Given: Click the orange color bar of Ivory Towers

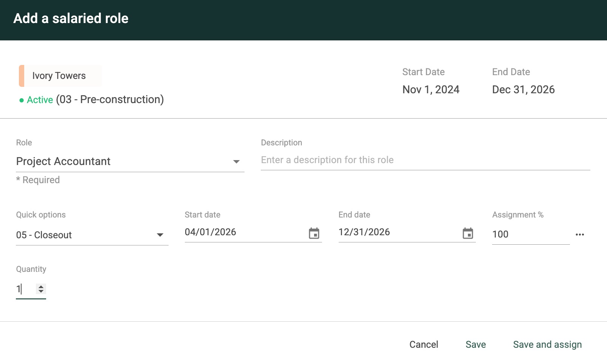Looking at the screenshot, I should (x=22, y=76).
